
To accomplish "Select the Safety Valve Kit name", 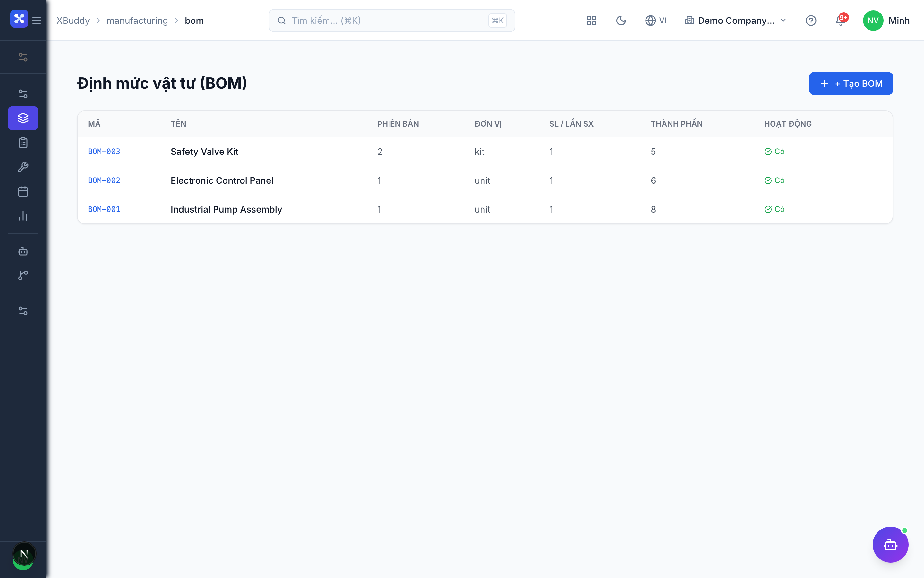I will (x=204, y=151).
